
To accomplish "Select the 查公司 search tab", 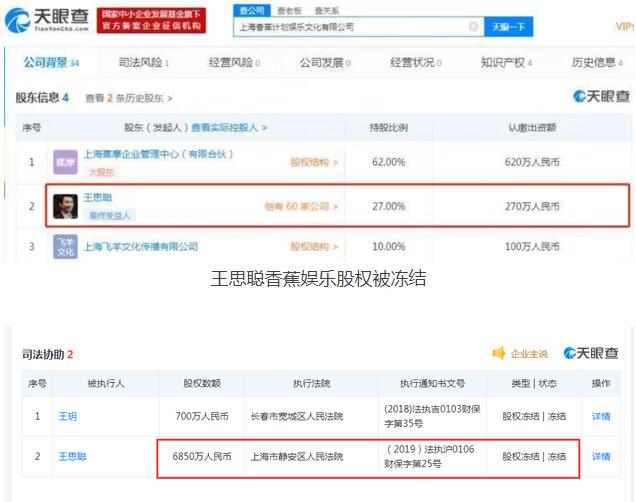I will (252, 11).
